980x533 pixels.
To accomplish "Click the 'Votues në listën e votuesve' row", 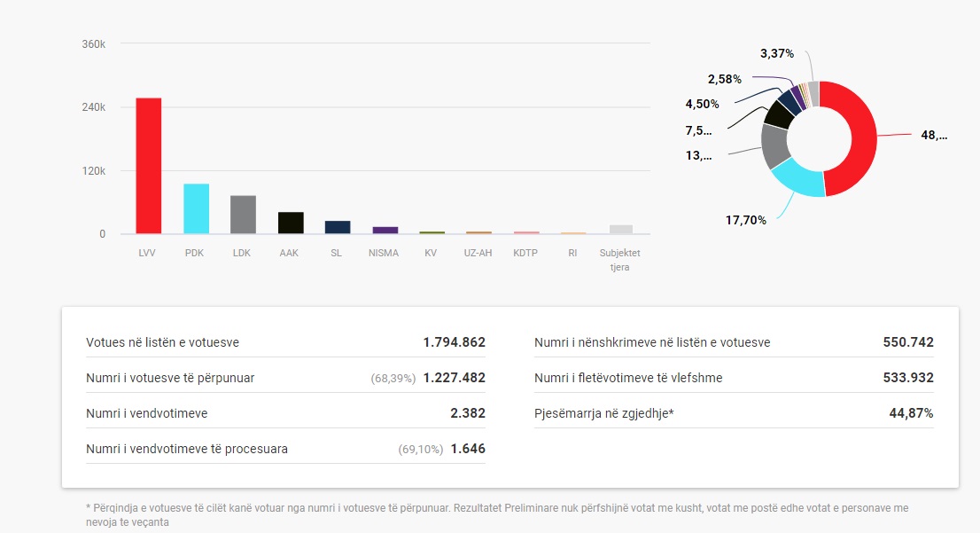I will tap(285, 342).
